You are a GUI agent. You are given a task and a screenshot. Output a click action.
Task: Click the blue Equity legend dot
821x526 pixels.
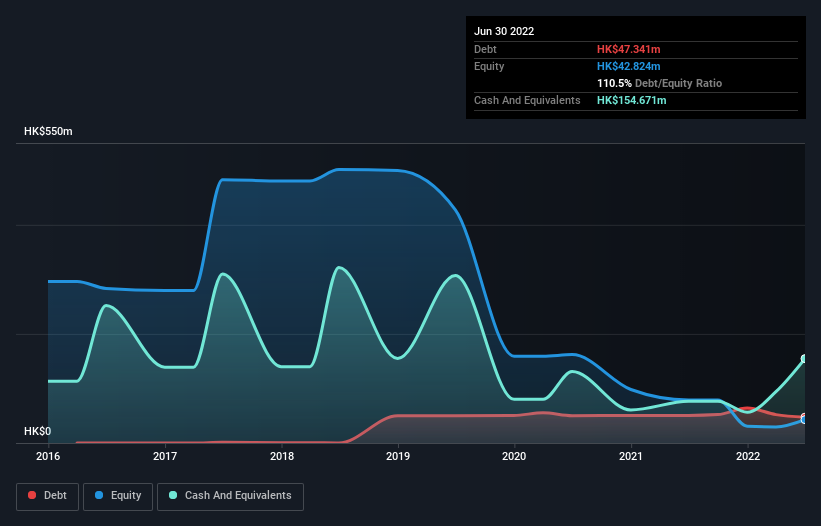click(99, 495)
